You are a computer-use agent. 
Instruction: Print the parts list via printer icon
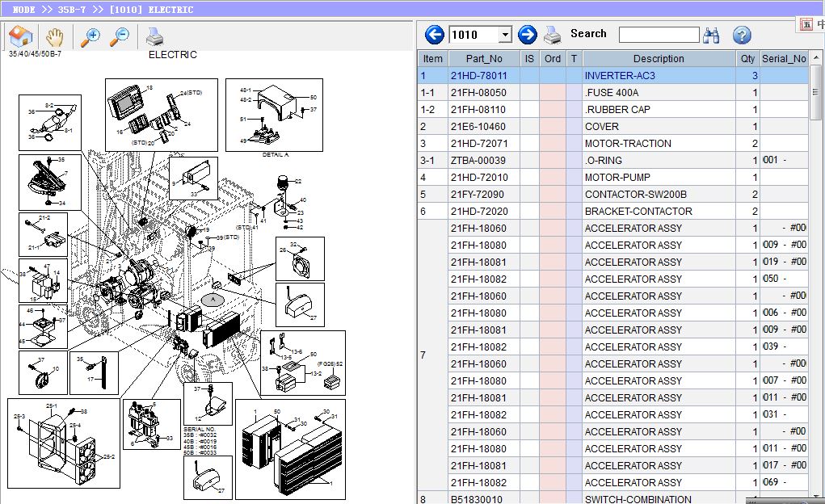tap(552, 35)
